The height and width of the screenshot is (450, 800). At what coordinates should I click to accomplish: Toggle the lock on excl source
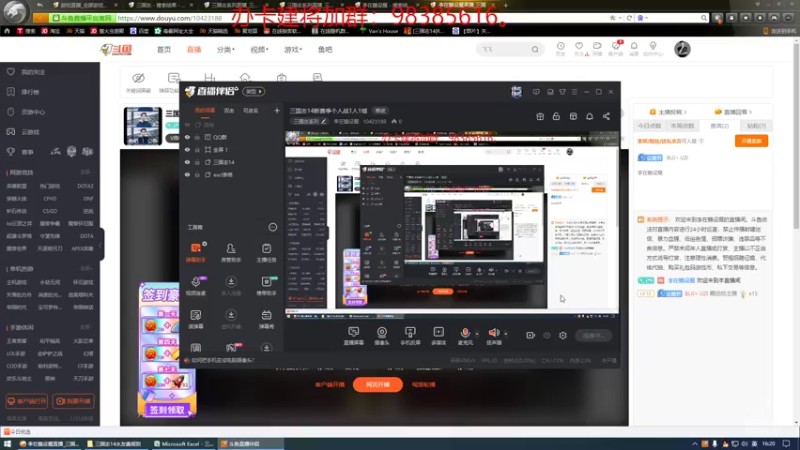[197, 174]
